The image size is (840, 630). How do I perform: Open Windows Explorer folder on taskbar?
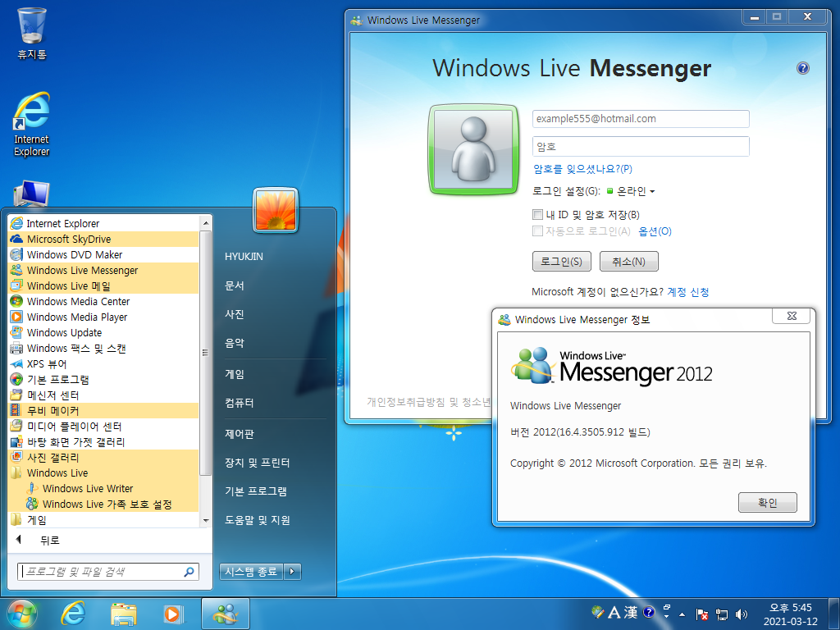point(123,614)
